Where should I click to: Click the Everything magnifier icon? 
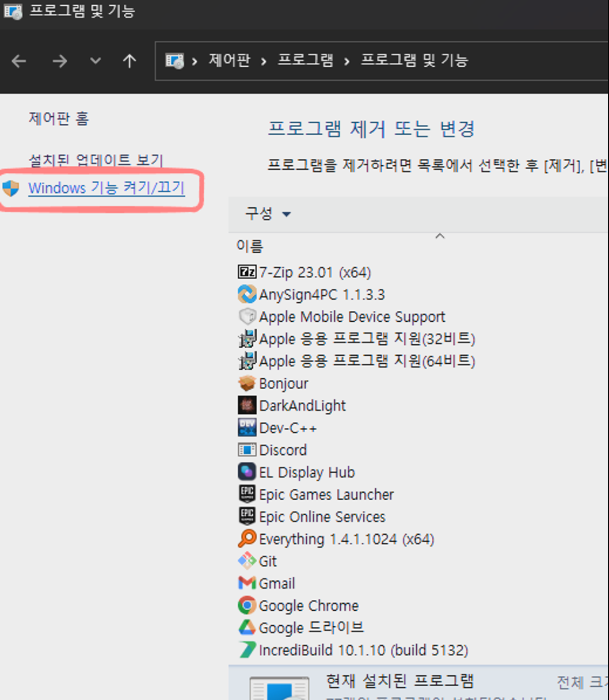click(x=247, y=539)
